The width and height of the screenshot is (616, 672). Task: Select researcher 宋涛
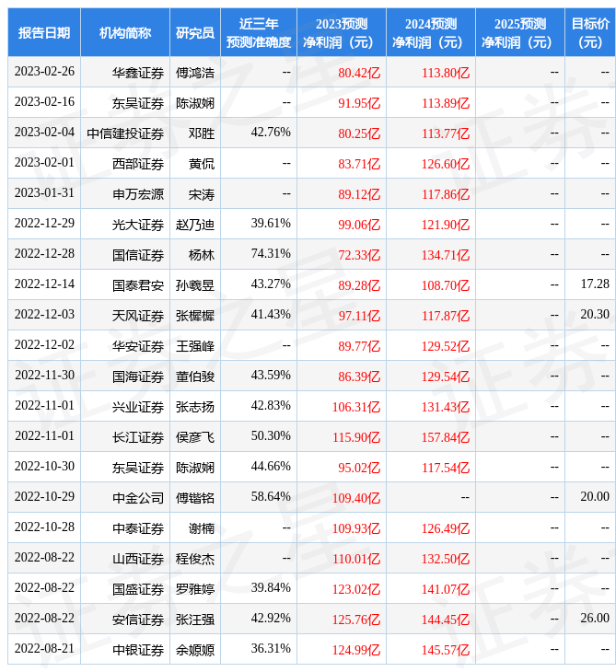click(x=202, y=194)
